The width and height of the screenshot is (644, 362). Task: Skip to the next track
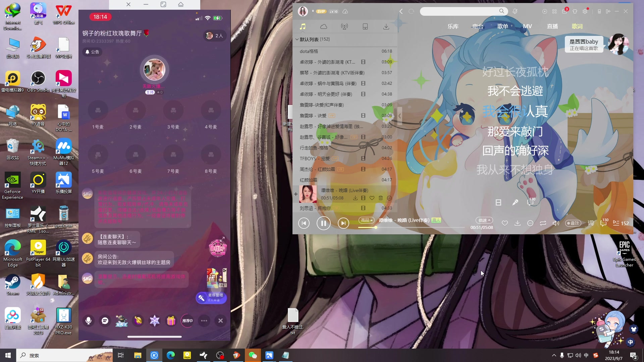[x=343, y=223]
